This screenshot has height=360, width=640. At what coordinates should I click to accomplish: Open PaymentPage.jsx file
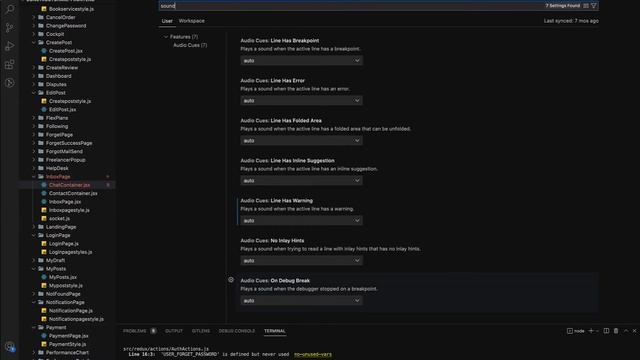69,336
